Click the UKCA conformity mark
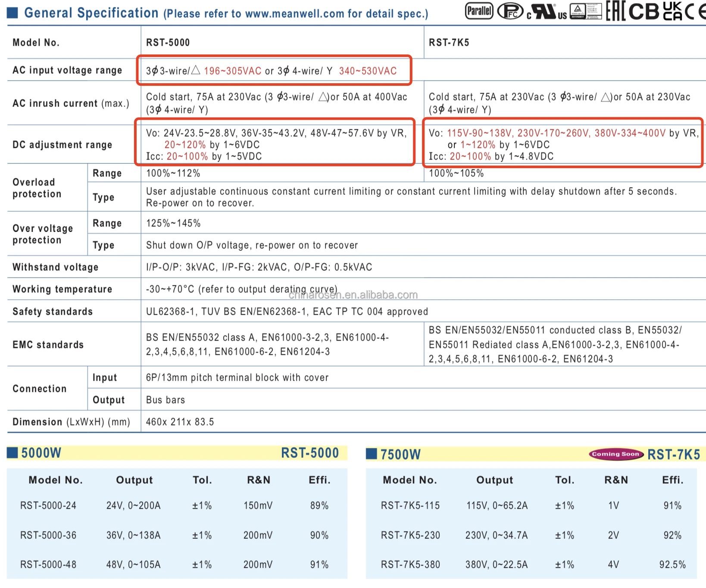 point(672,11)
